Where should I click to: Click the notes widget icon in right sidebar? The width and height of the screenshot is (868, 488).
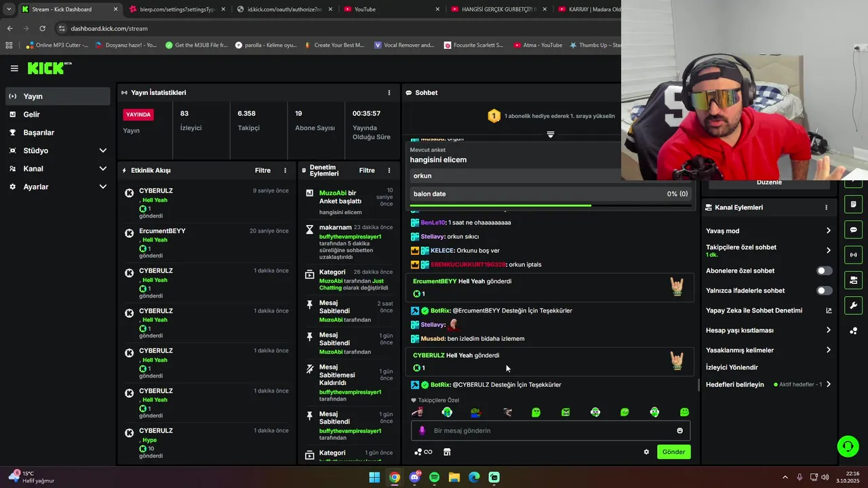coord(853,205)
